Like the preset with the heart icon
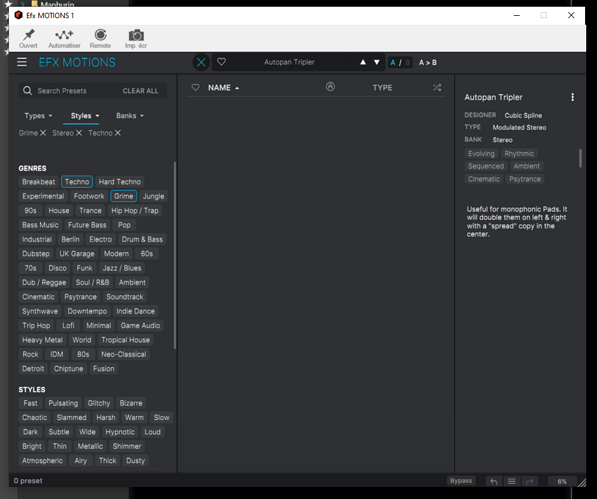Viewport: 597px width, 499px height. tap(221, 62)
